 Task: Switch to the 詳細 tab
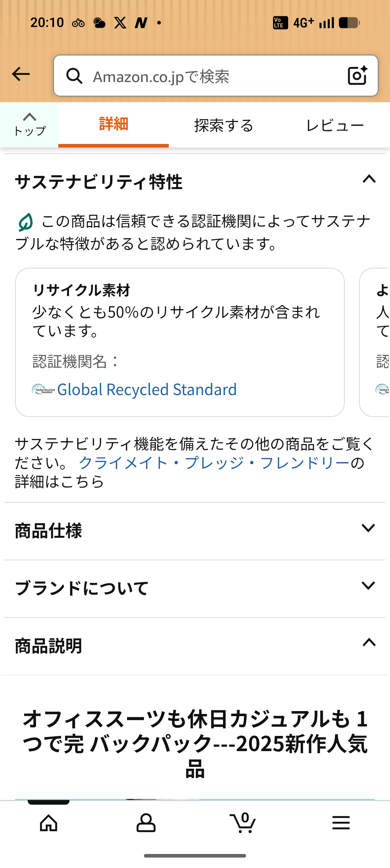pyautogui.click(x=113, y=125)
